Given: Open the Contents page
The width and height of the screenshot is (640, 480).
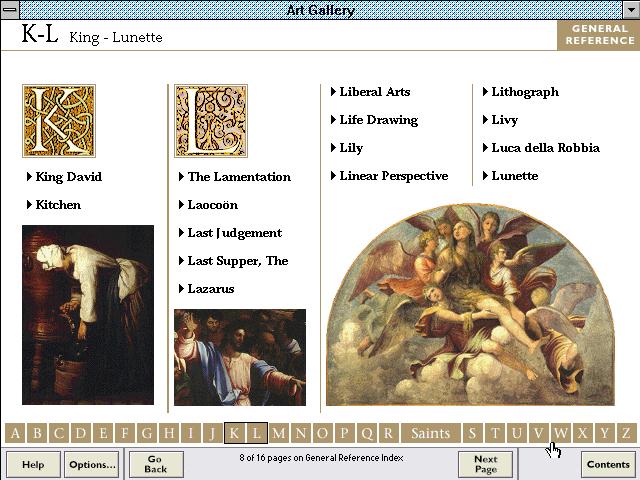Looking at the screenshot, I should 608,464.
